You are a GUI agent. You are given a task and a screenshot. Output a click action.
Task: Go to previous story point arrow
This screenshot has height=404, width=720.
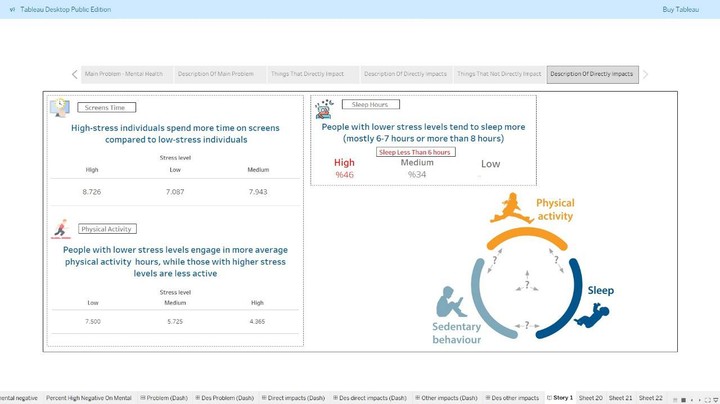[x=74, y=74]
